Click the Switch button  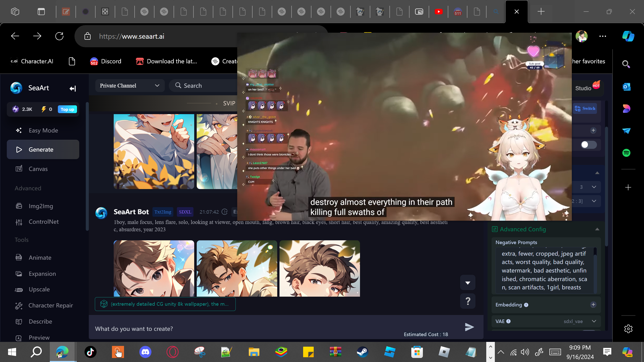(585, 109)
